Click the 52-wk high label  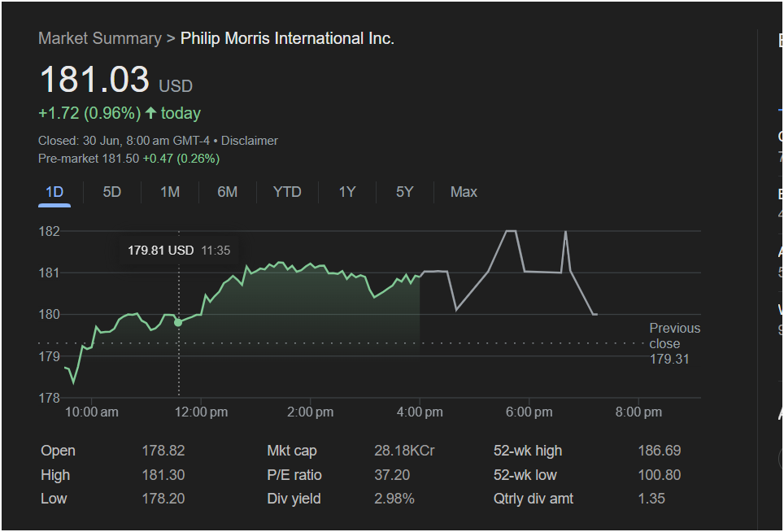point(528,451)
